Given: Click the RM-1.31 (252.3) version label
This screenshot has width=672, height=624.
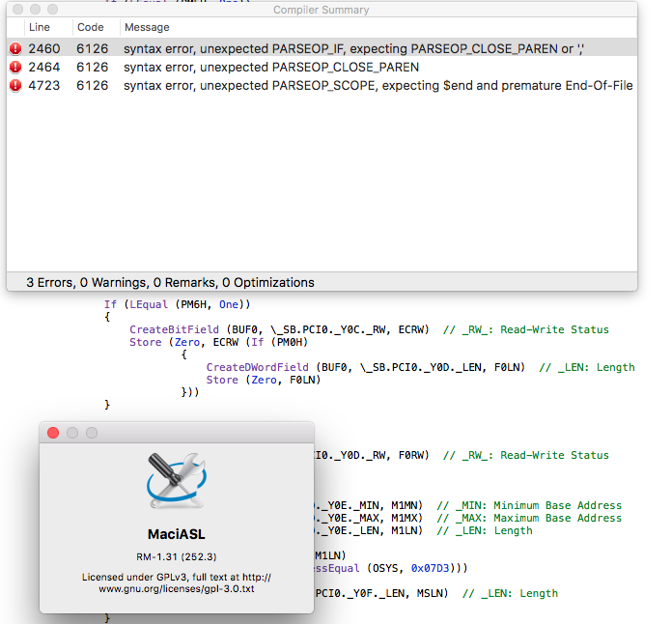Looking at the screenshot, I should [177, 556].
